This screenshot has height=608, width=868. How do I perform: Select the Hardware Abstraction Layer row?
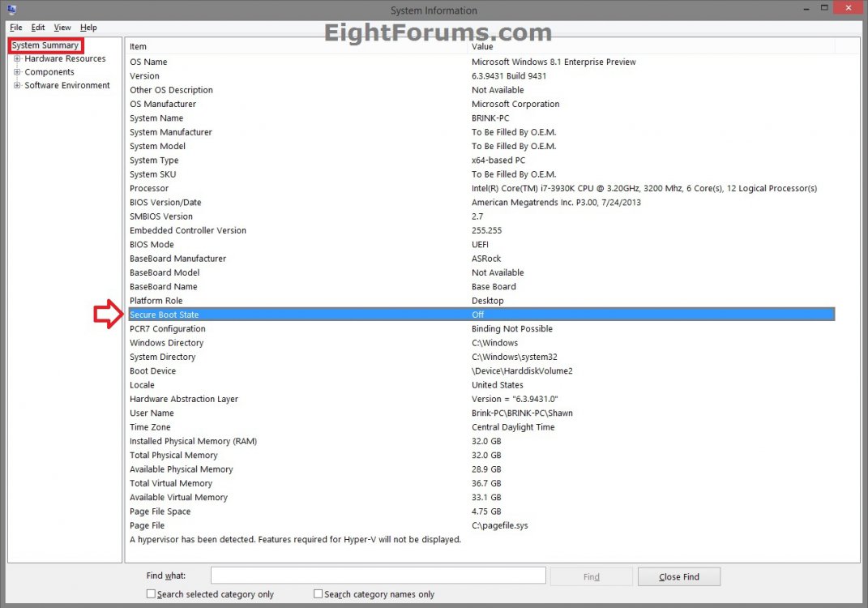(481, 399)
